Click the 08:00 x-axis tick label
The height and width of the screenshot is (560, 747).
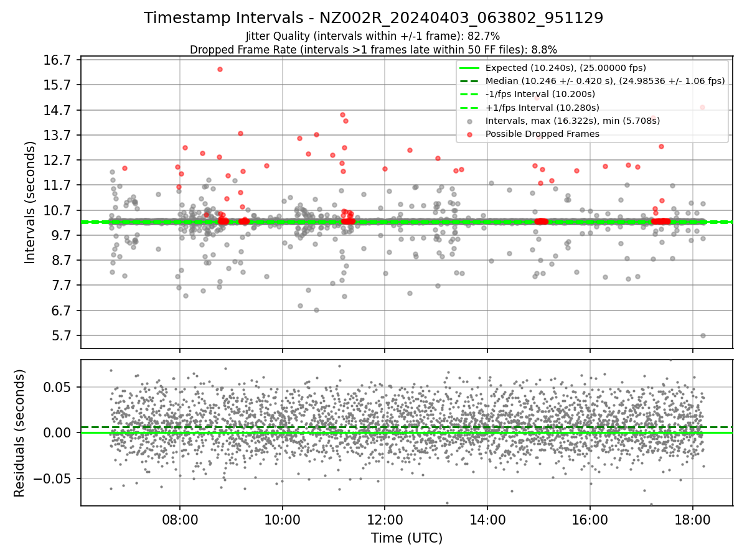[180, 519]
